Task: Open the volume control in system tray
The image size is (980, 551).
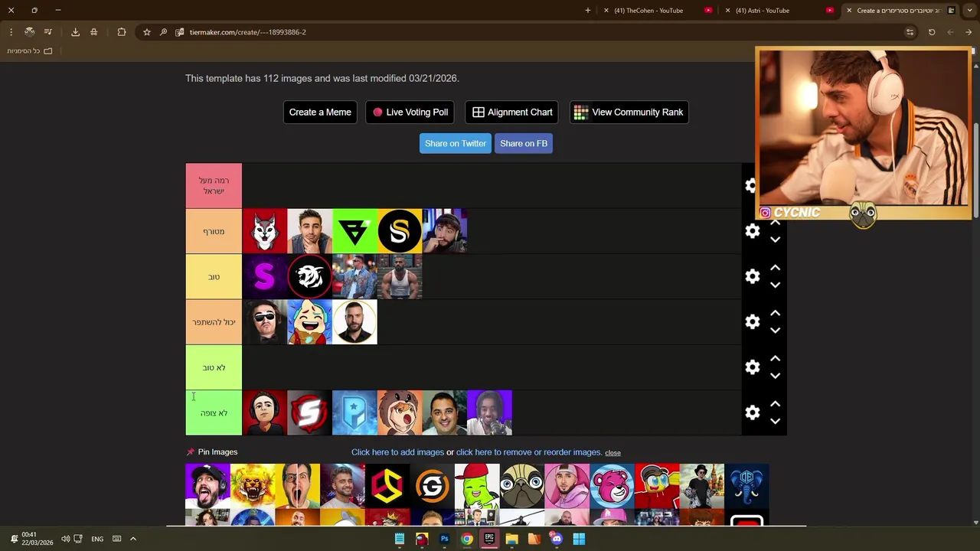Action: click(x=65, y=539)
